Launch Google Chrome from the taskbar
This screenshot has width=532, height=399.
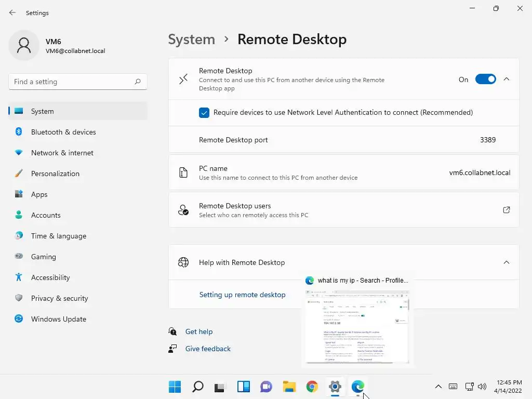pyautogui.click(x=312, y=387)
